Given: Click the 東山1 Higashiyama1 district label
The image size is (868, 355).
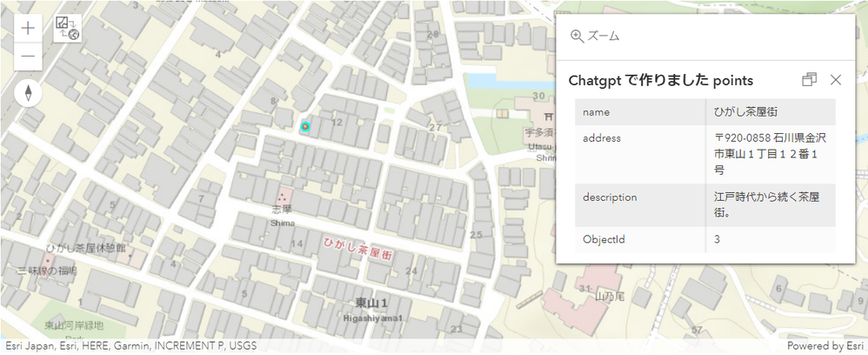Looking at the screenshot, I should tap(372, 309).
